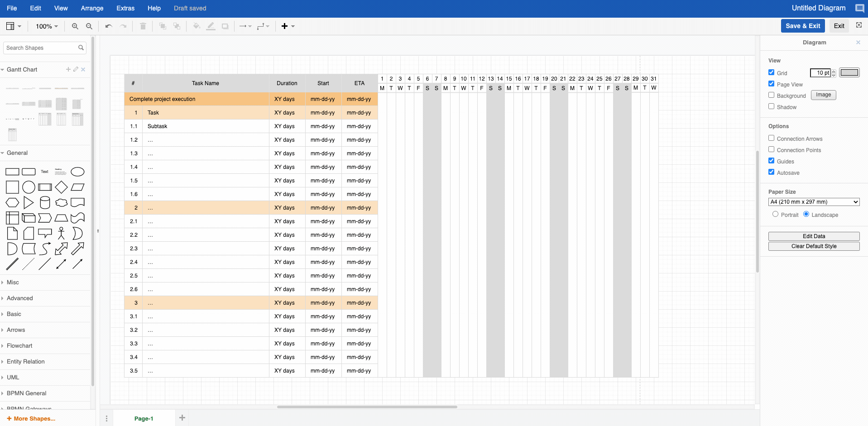This screenshot has height=426, width=868.
Task: Click the Line Color pencil icon
Action: (210, 26)
